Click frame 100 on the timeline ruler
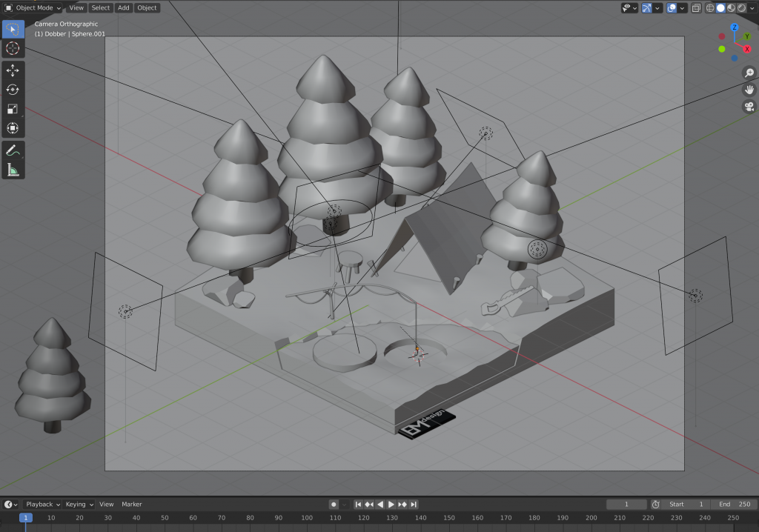The width and height of the screenshot is (759, 532). click(x=307, y=518)
